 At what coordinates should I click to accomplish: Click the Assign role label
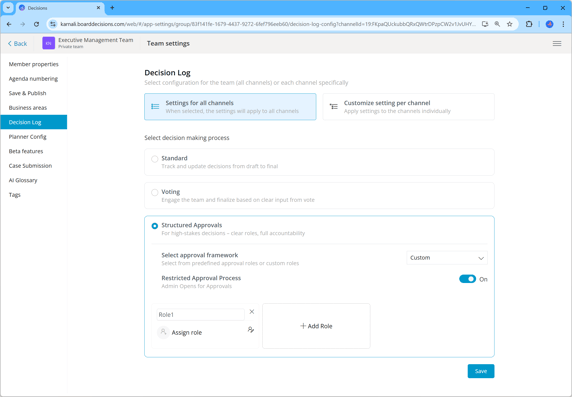point(187,332)
